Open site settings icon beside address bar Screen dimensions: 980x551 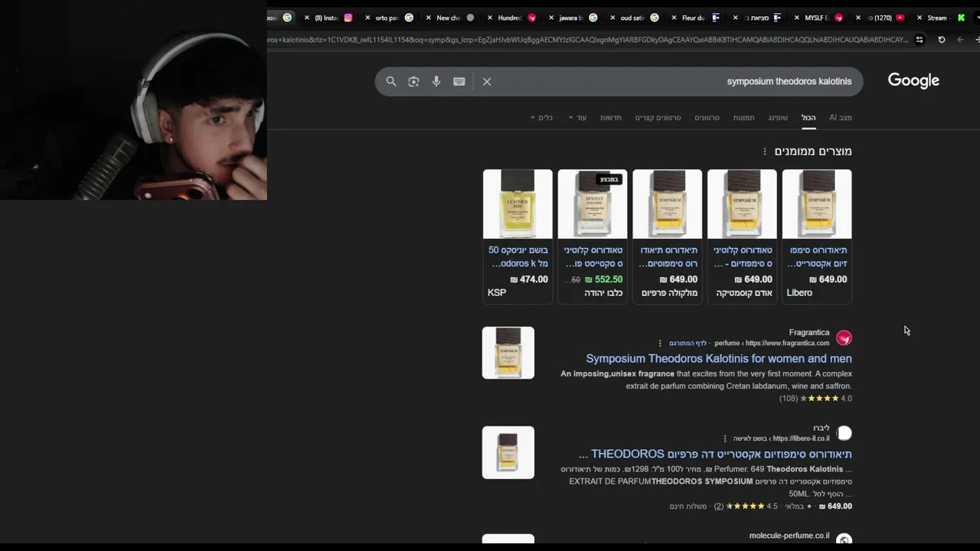920,40
